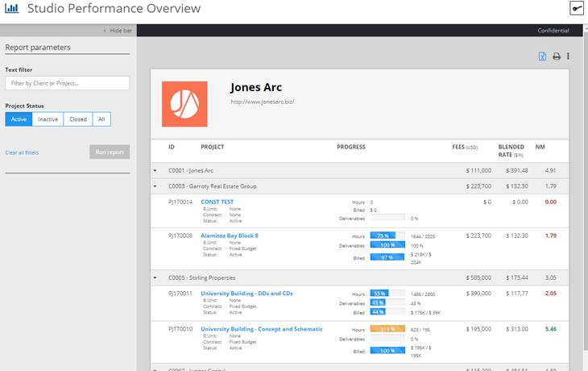Viewport: 588px width, 371px height.
Task: Click the Jones Arc orange logo
Action: (x=184, y=104)
